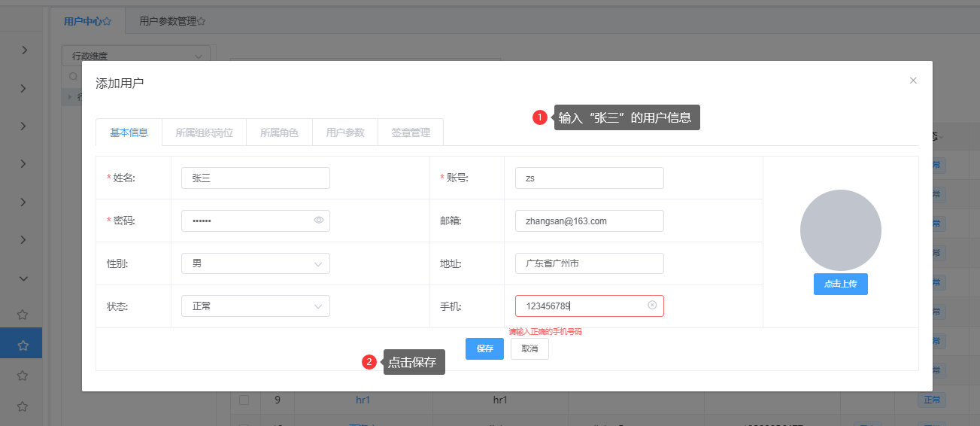Click the highlighted star icon in left sidebar
Screen dimensions: 980x426
point(23,345)
